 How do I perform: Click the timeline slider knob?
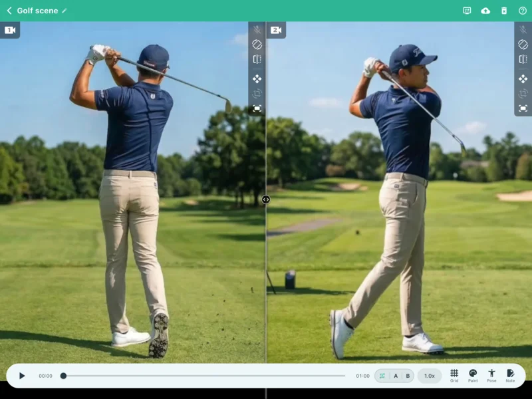(x=63, y=375)
